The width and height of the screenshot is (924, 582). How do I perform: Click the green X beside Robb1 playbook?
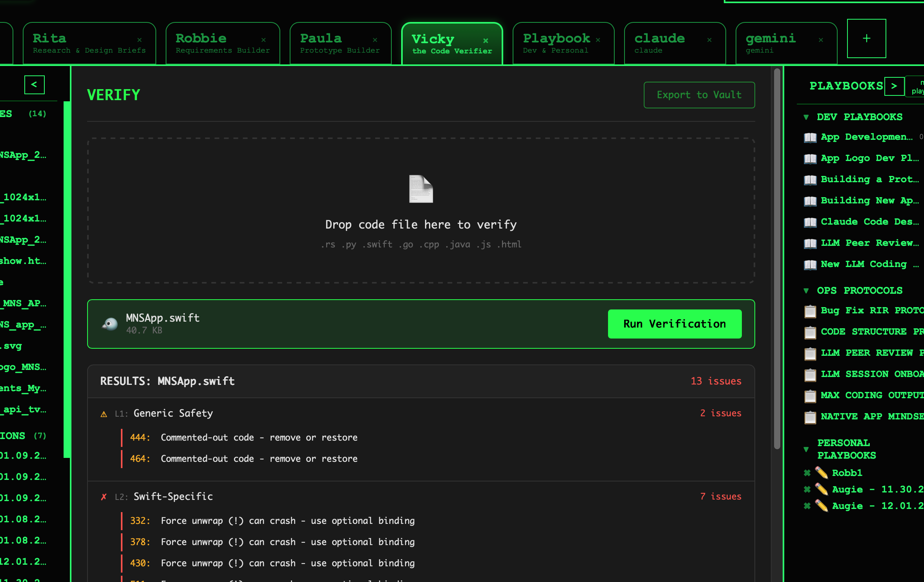pos(807,473)
